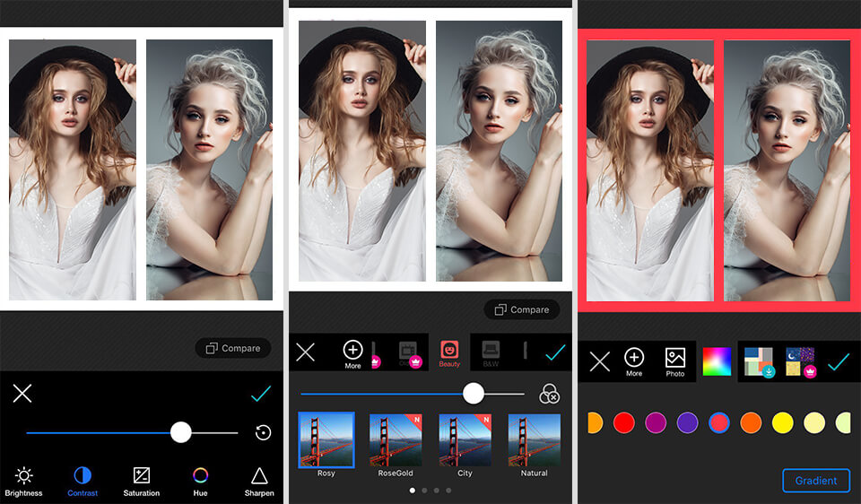Close the background color screen with X
The image size is (861, 504).
pyautogui.click(x=600, y=361)
